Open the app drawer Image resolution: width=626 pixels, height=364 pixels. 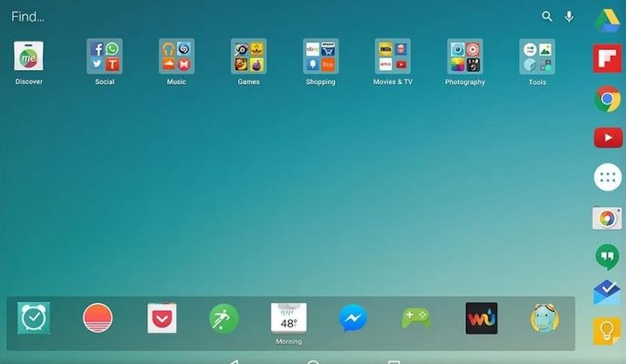click(x=607, y=177)
